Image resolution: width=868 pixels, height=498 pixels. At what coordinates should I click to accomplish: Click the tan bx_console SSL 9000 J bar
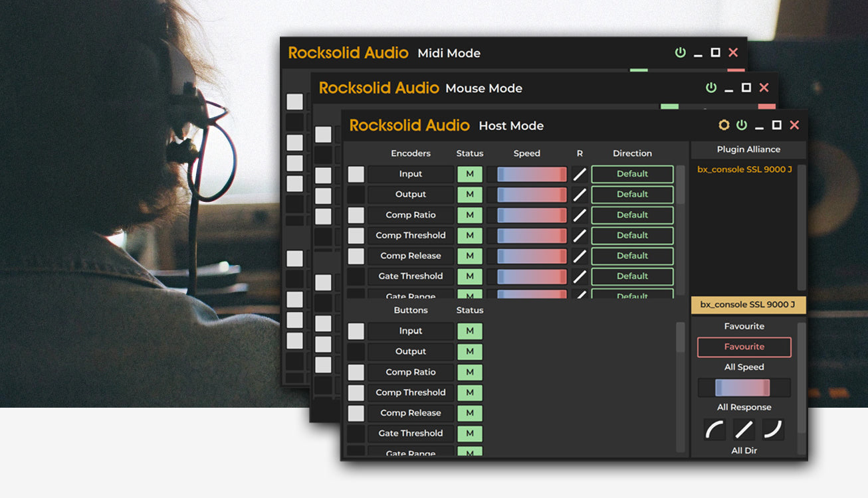(x=748, y=305)
